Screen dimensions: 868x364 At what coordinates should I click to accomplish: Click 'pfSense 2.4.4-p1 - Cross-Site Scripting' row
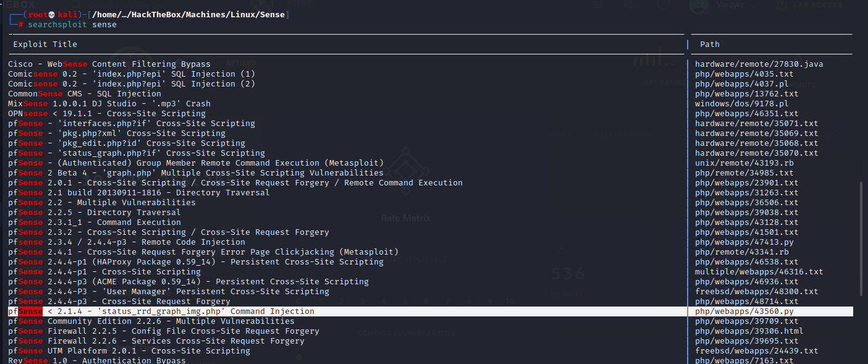coord(104,272)
